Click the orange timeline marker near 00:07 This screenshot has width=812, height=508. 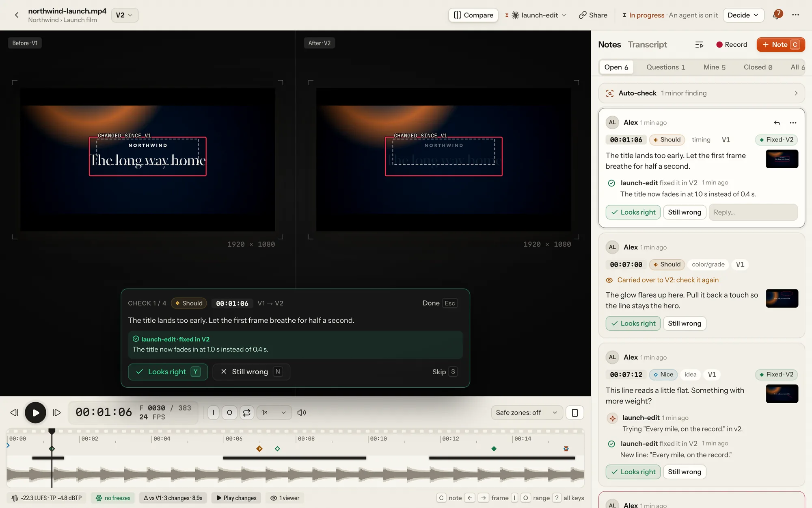259,449
